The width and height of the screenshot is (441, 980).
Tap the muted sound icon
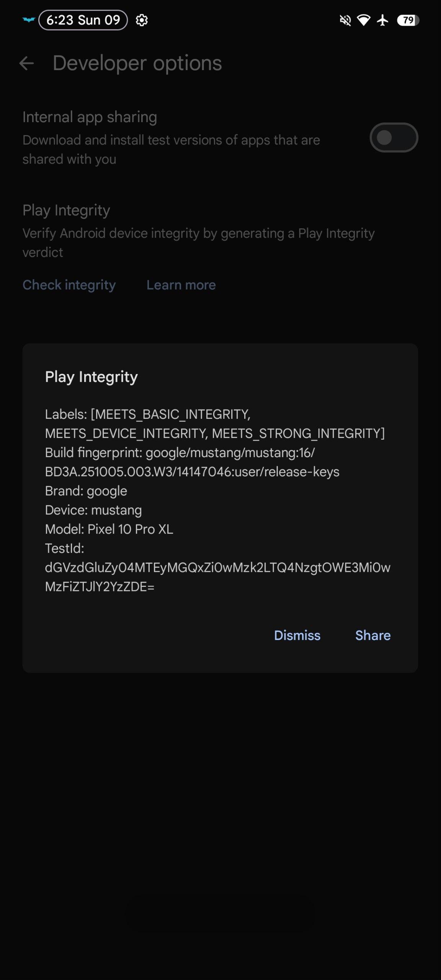tap(345, 20)
